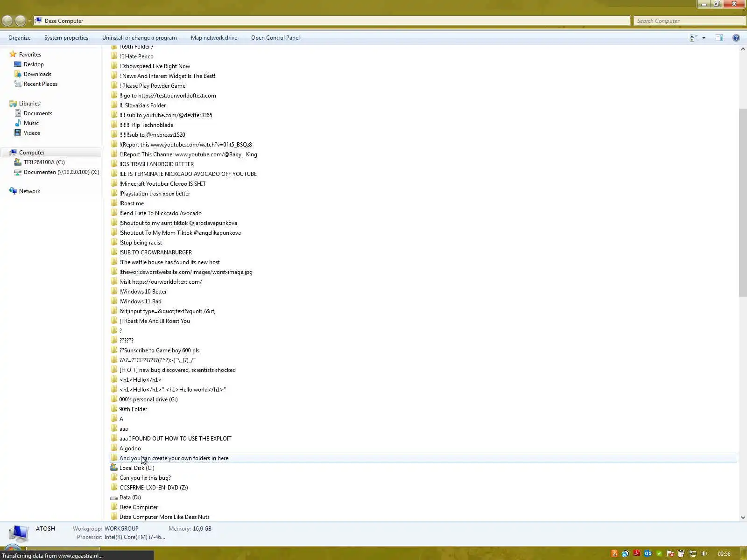Viewport: 747px width, 560px height.
Task: Click the drive icon for Data (D:)
Action: pos(114,497)
